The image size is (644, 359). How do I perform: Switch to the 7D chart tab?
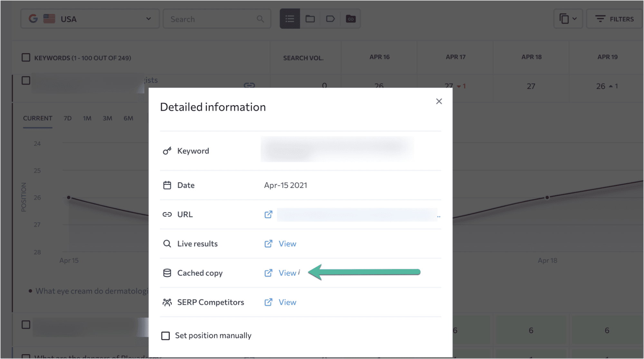point(67,118)
